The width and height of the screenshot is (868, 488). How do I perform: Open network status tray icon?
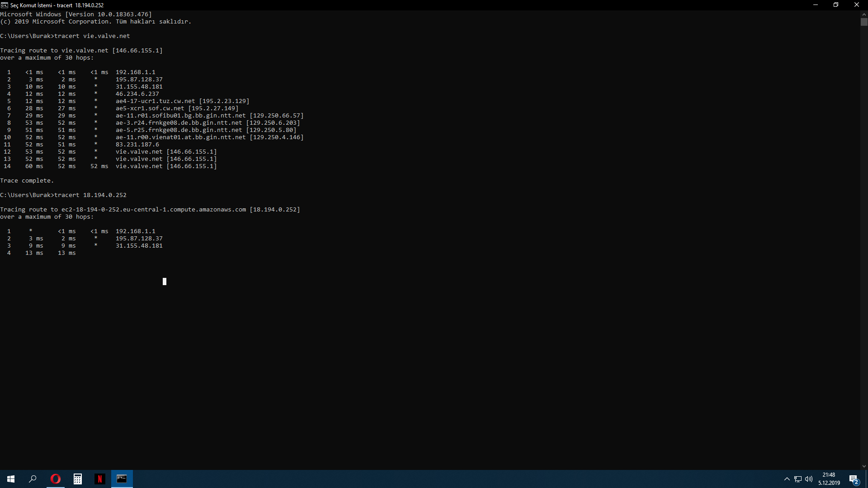pyautogui.click(x=798, y=479)
